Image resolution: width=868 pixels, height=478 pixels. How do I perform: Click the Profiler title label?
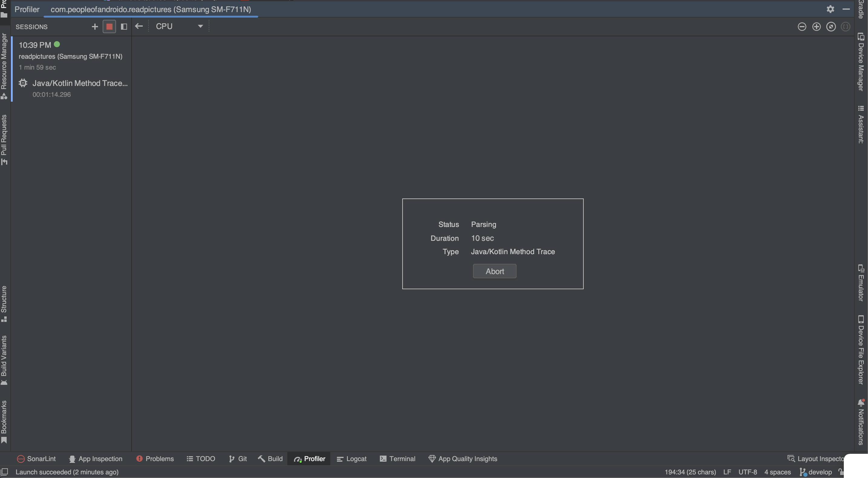27,9
